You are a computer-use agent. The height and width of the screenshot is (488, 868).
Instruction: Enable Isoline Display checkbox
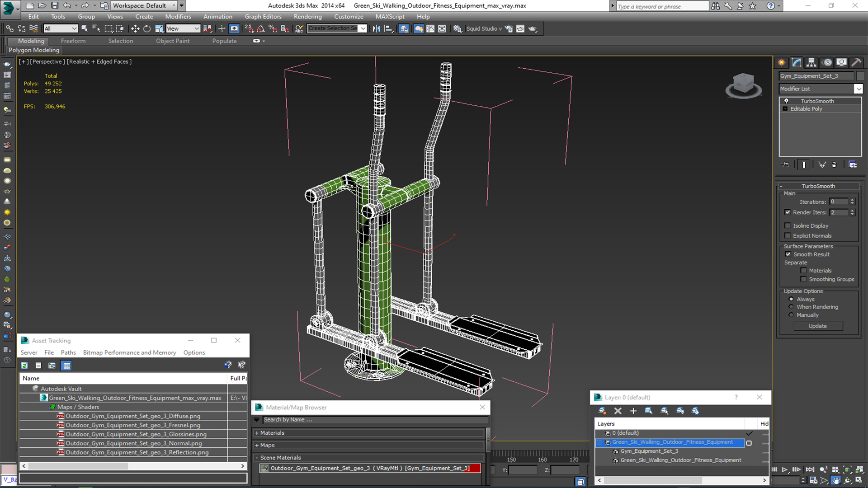[x=788, y=225]
